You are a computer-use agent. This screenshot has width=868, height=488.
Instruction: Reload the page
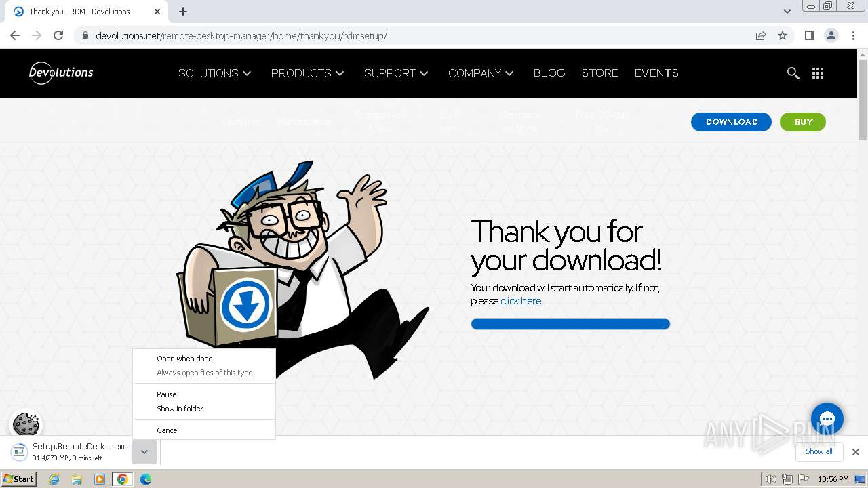click(58, 35)
